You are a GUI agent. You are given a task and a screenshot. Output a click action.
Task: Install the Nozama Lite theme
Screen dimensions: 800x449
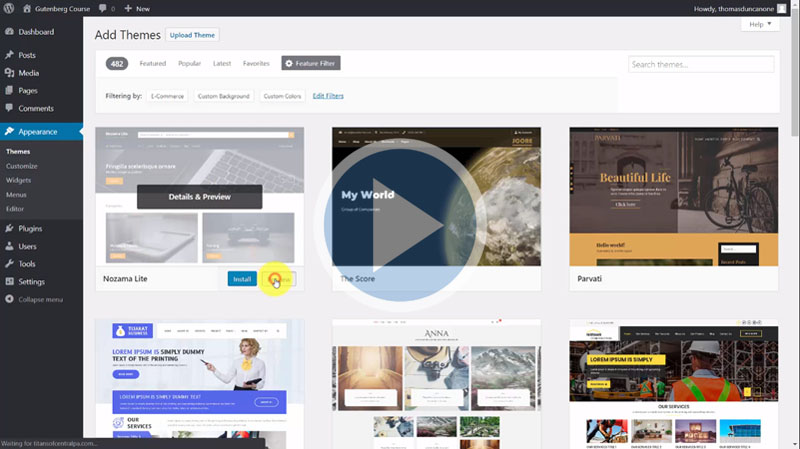coord(242,279)
